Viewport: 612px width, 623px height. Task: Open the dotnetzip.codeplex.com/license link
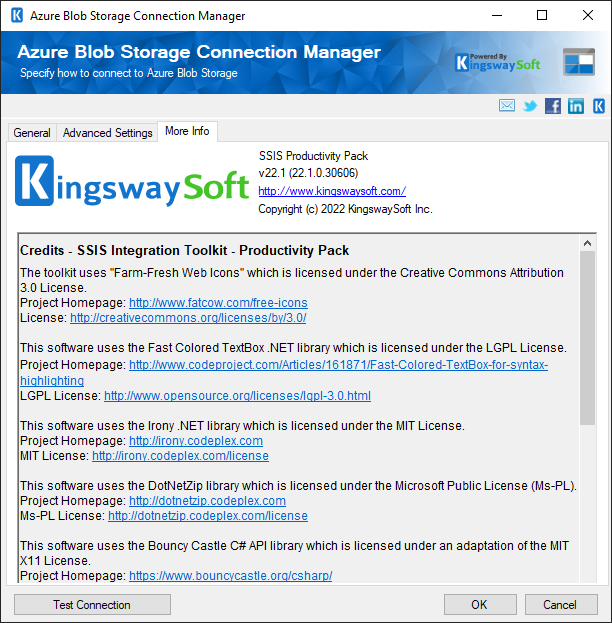point(208,516)
